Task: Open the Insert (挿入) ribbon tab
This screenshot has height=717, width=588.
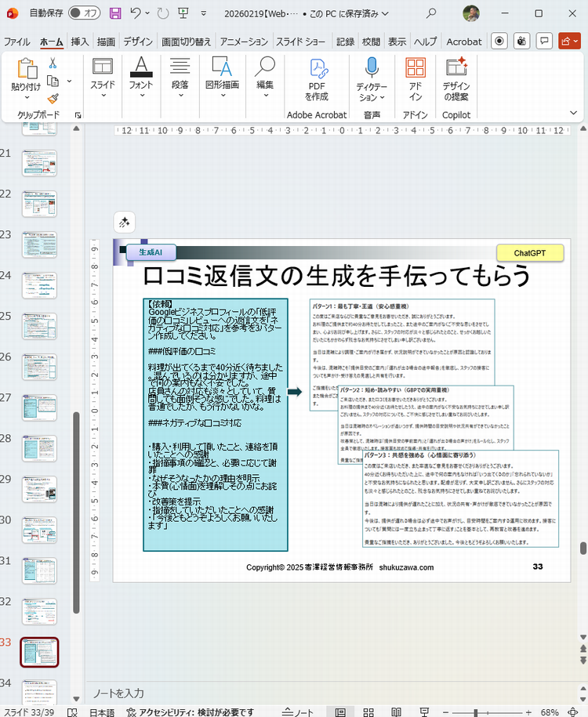Action: pyautogui.click(x=79, y=42)
